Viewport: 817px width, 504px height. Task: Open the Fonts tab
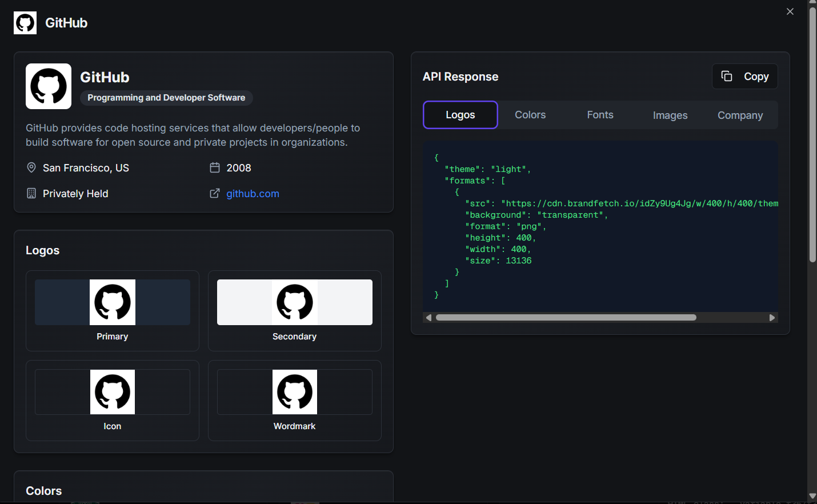click(x=600, y=115)
